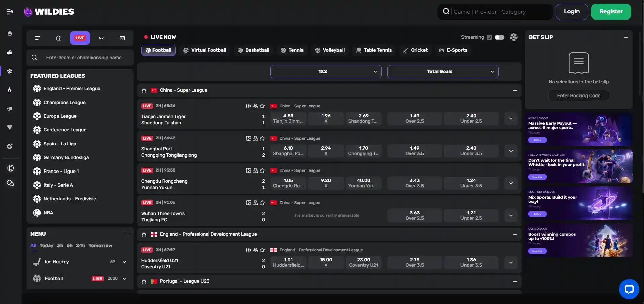Open the megaphone promotions sidebar icon
Image resolution: width=644 pixels, height=304 pixels.
(10, 109)
